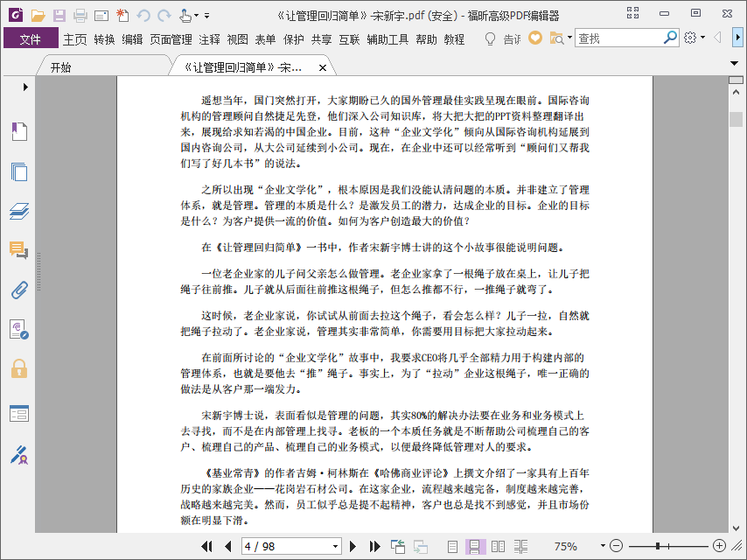Open the 文件 menu
Image resolution: width=747 pixels, height=560 pixels.
(x=31, y=38)
